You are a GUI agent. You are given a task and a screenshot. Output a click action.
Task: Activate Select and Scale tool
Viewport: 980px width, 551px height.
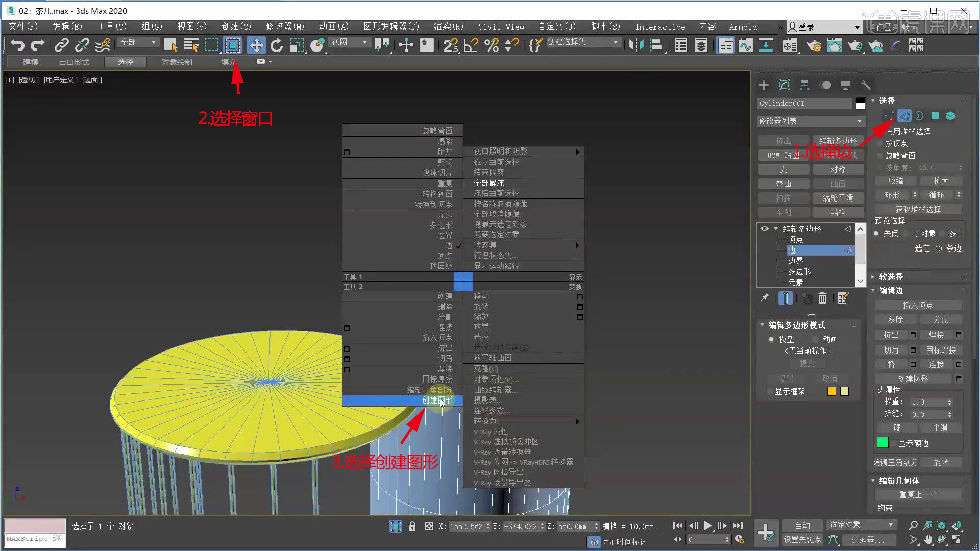(297, 45)
